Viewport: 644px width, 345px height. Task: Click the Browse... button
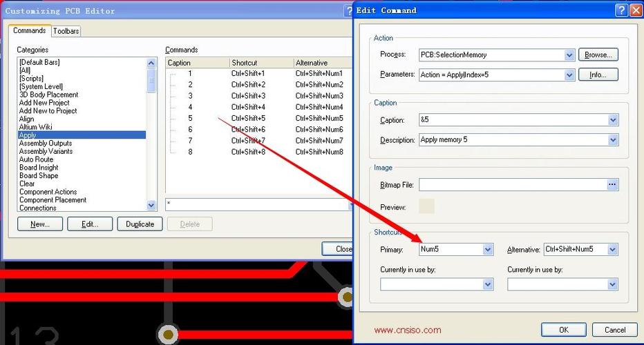[598, 55]
